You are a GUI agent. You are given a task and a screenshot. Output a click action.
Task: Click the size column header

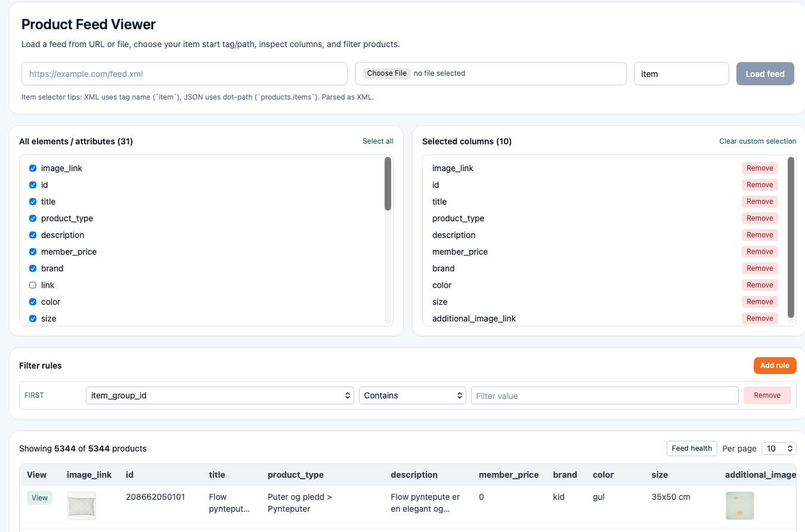coord(660,475)
